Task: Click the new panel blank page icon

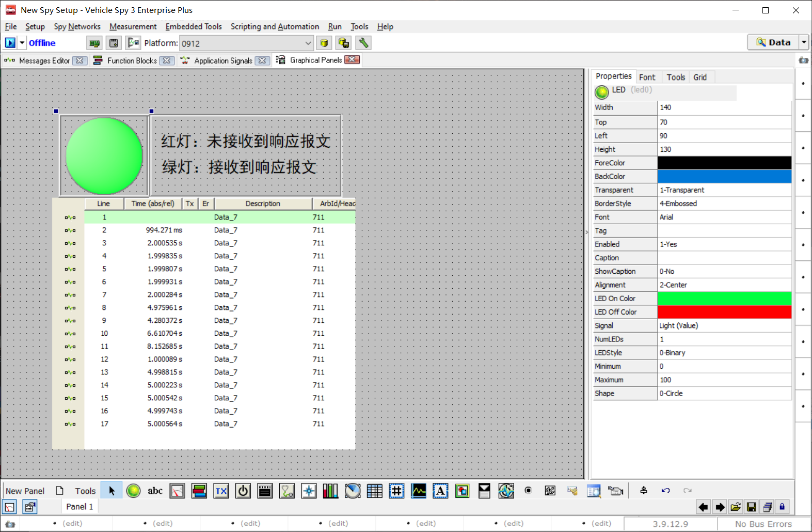Action: coord(59,491)
